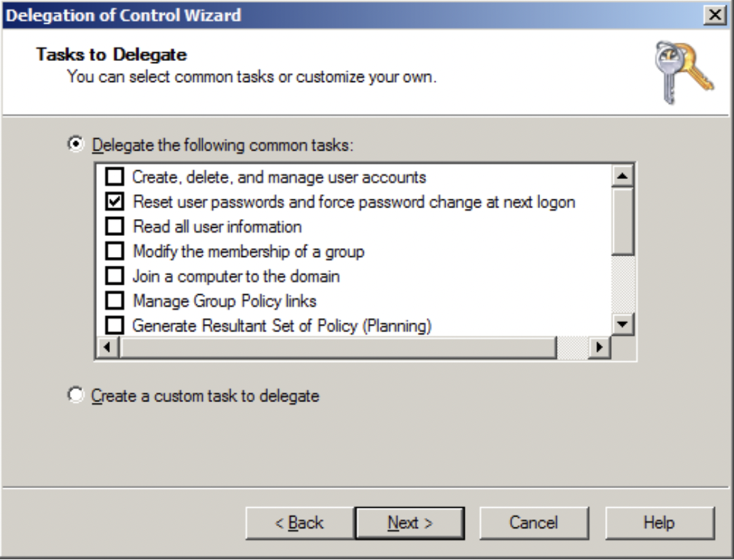Click the task list scroll left arrow
The height and width of the screenshot is (560, 734).
click(108, 347)
